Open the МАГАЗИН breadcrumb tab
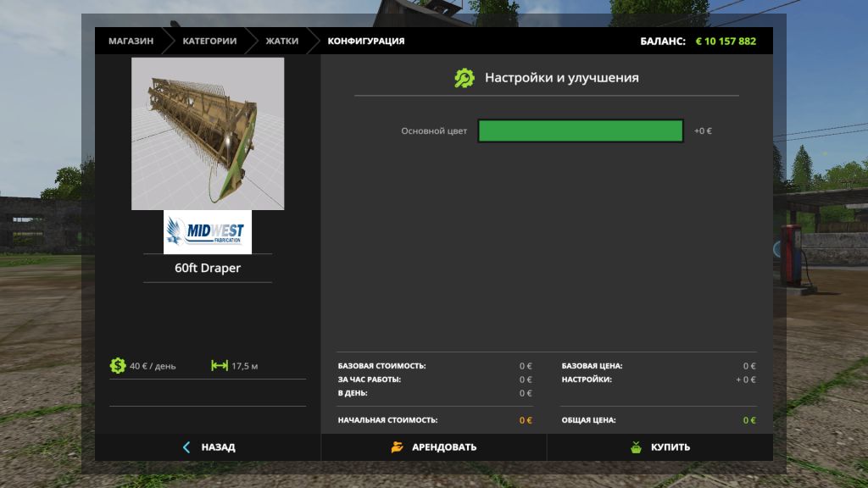This screenshot has height=488, width=868. [x=131, y=41]
